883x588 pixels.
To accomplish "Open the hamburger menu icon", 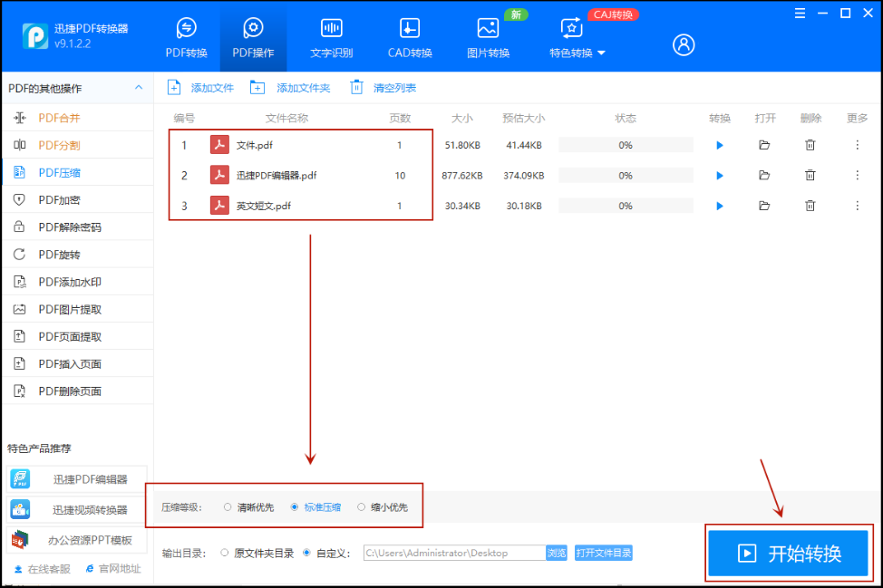I will (x=799, y=14).
